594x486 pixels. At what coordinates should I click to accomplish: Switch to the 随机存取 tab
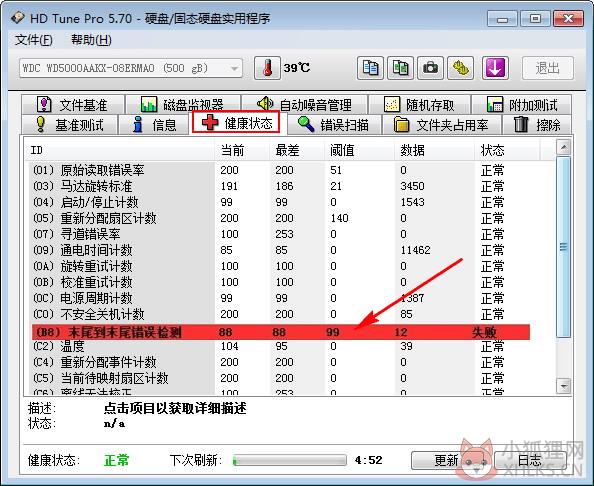click(x=419, y=104)
